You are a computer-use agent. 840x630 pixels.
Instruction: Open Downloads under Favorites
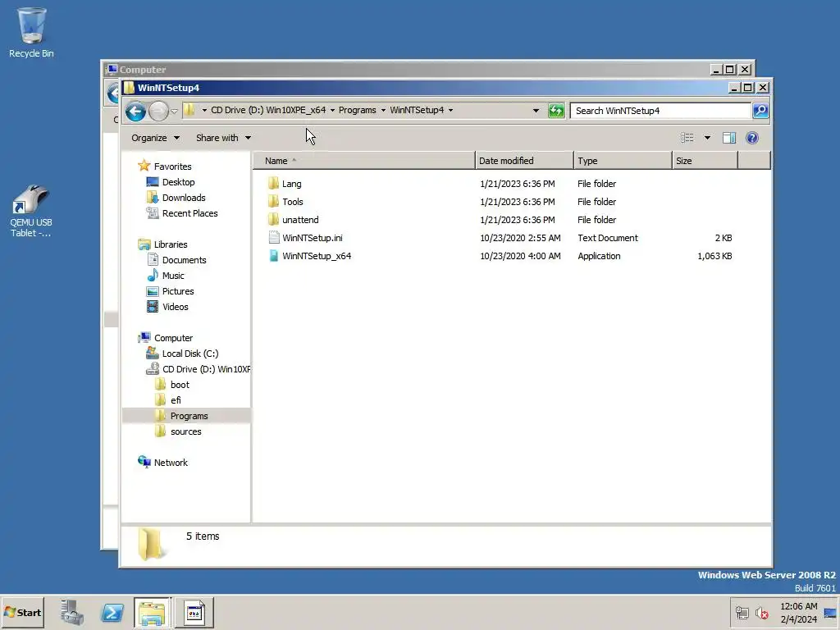click(x=184, y=198)
